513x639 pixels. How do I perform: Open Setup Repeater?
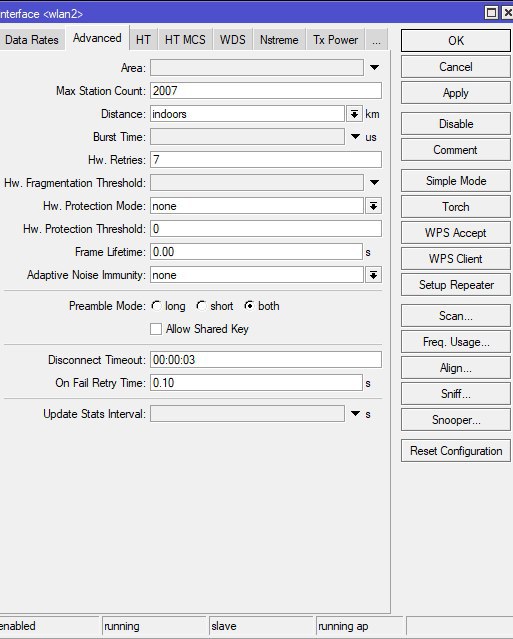tap(456, 285)
